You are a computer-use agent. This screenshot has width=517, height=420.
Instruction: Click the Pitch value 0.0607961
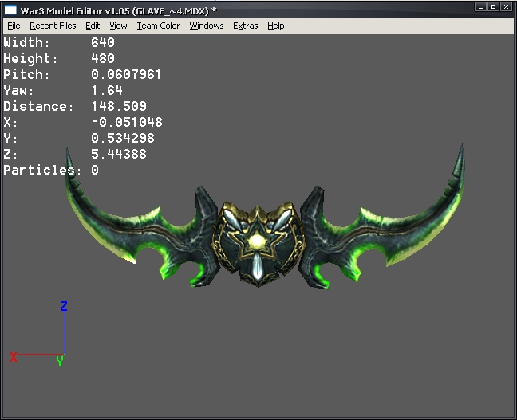point(126,74)
